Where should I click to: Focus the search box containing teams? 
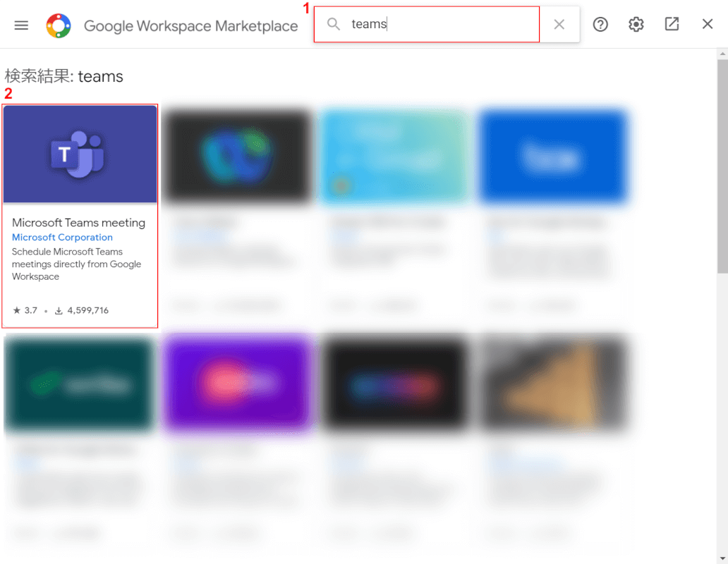point(427,24)
